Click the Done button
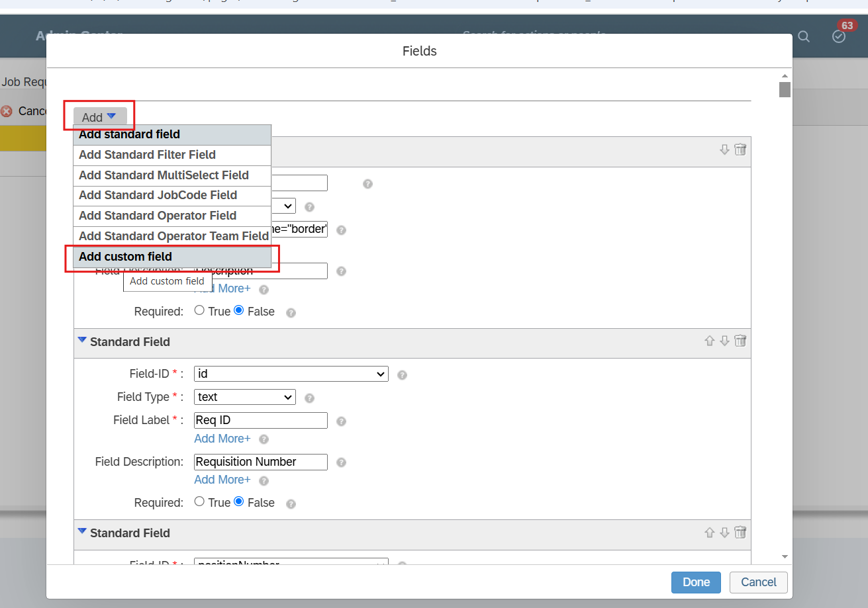Image resolution: width=868 pixels, height=608 pixels. pyautogui.click(x=695, y=582)
